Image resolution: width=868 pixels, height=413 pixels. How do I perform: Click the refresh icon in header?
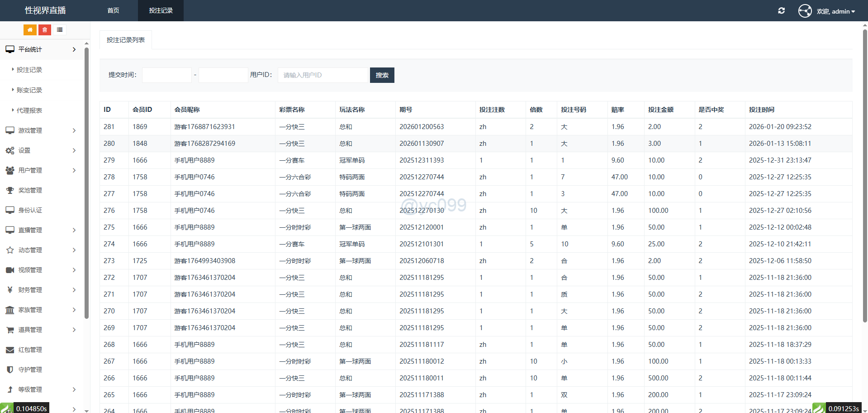pos(781,11)
